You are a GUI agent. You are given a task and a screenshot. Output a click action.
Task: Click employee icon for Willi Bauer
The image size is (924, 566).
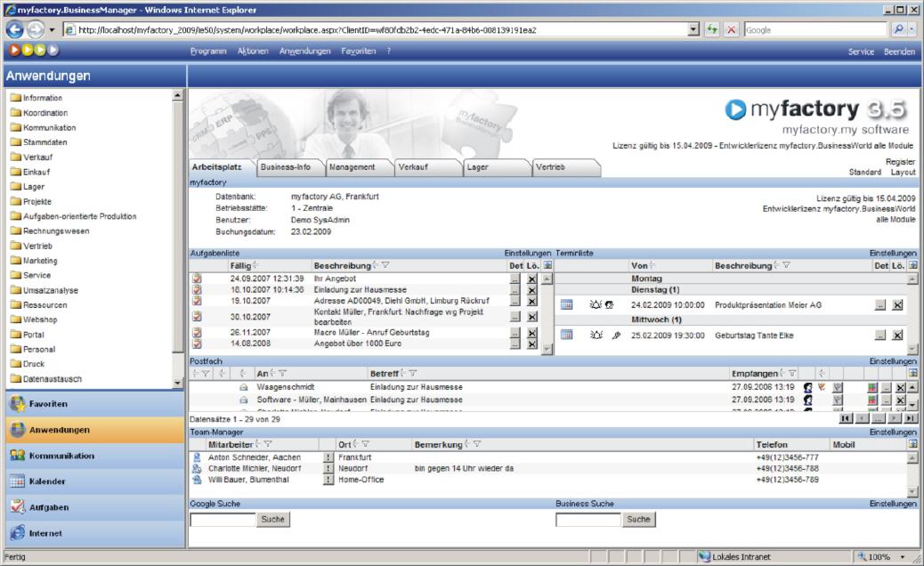[197, 480]
